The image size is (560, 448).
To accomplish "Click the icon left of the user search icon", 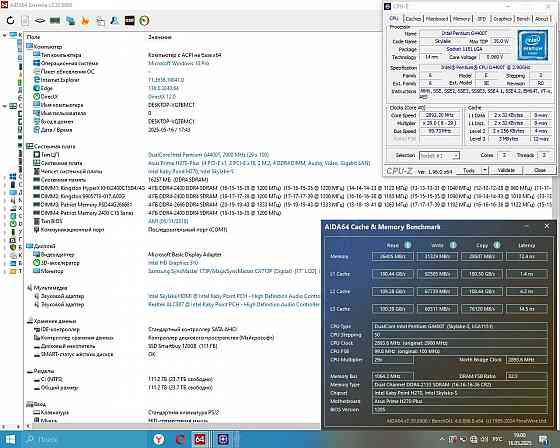I will tap(100, 21).
